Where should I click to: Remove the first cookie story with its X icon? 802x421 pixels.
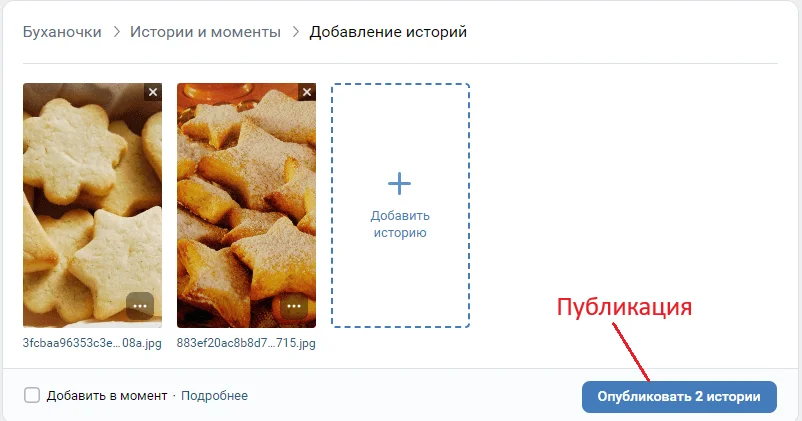[x=153, y=92]
